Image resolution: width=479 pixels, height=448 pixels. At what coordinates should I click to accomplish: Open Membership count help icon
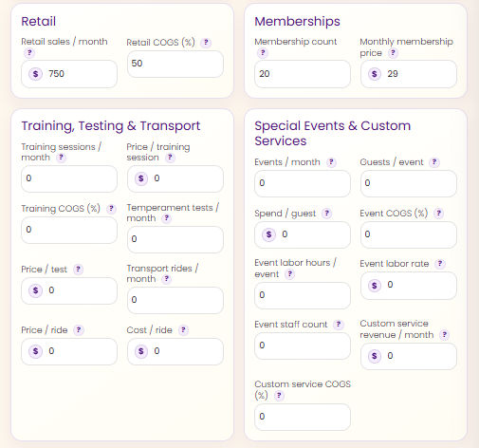[x=263, y=53]
